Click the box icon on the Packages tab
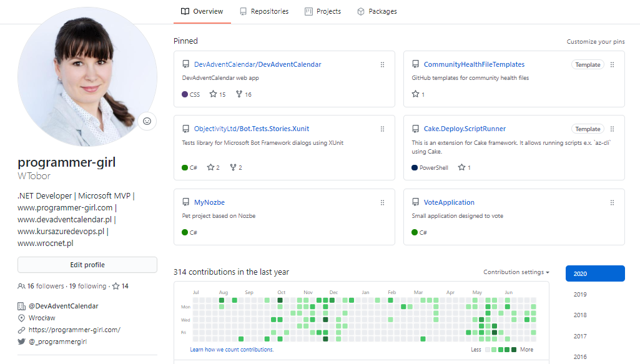This screenshot has width=640, height=364. pos(360,11)
